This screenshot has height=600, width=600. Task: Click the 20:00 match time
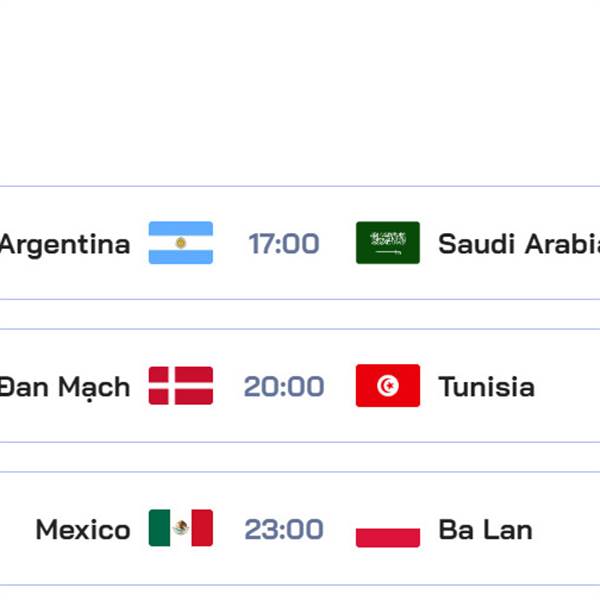click(x=284, y=386)
